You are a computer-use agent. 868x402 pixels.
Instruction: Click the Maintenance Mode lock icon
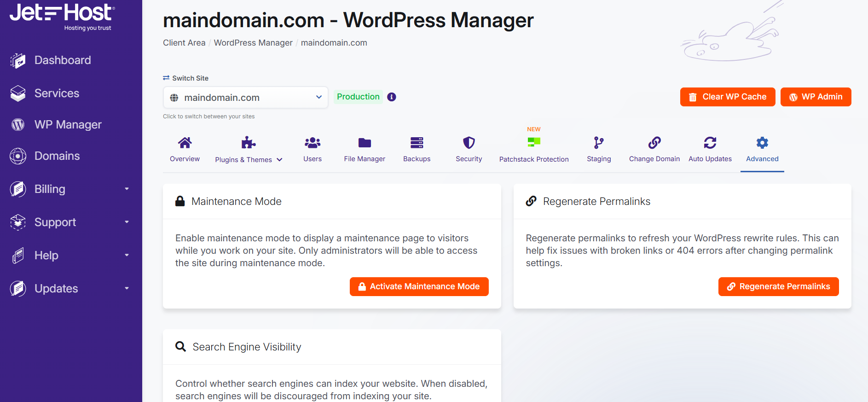(x=180, y=201)
